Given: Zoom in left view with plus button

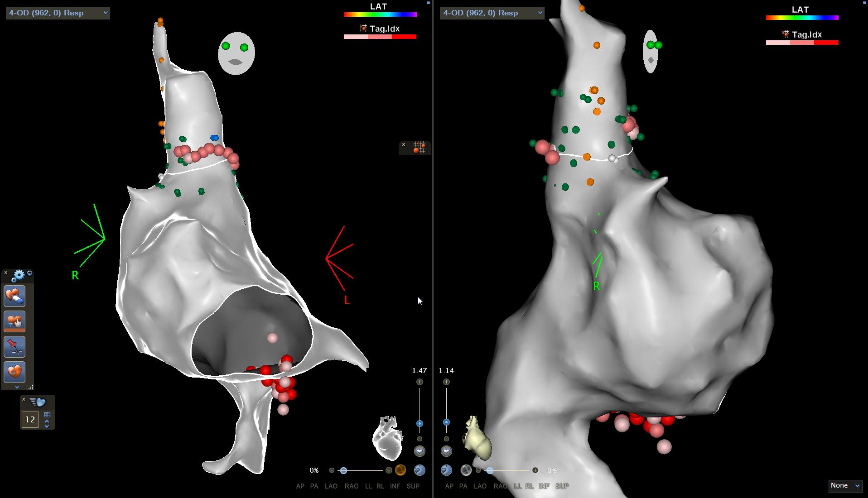Looking at the screenshot, I should click(420, 382).
